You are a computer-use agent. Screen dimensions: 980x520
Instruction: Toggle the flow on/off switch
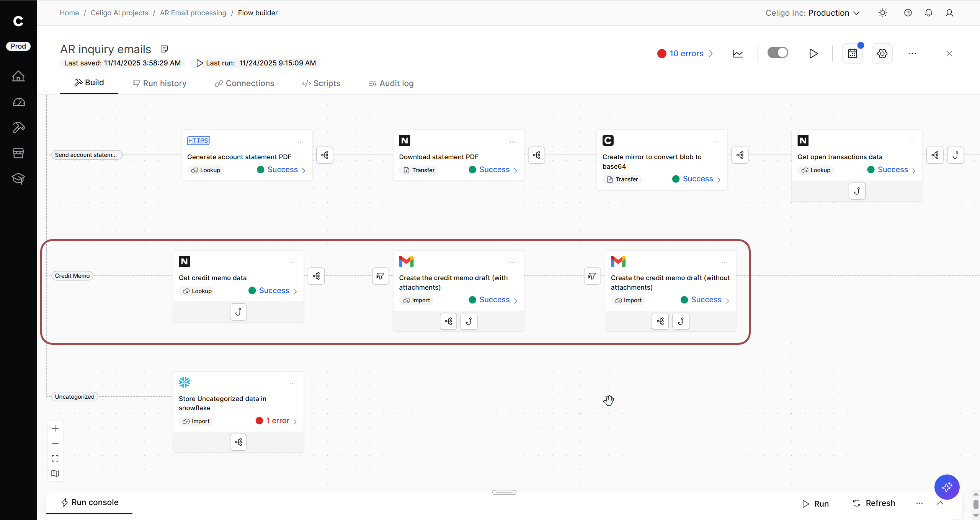(x=777, y=53)
